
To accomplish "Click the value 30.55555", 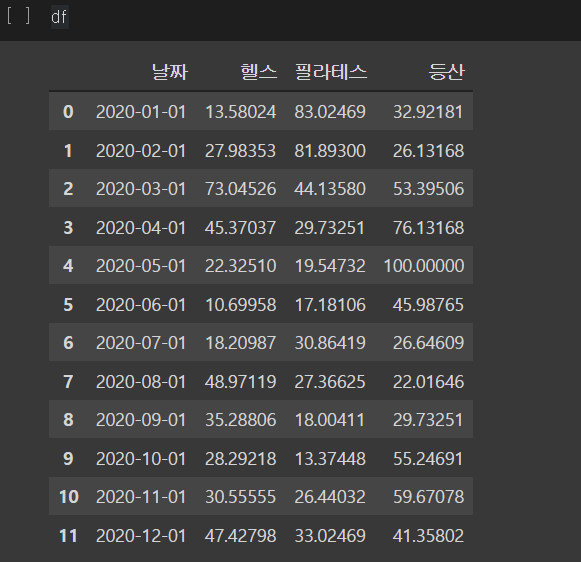I will [x=240, y=497].
